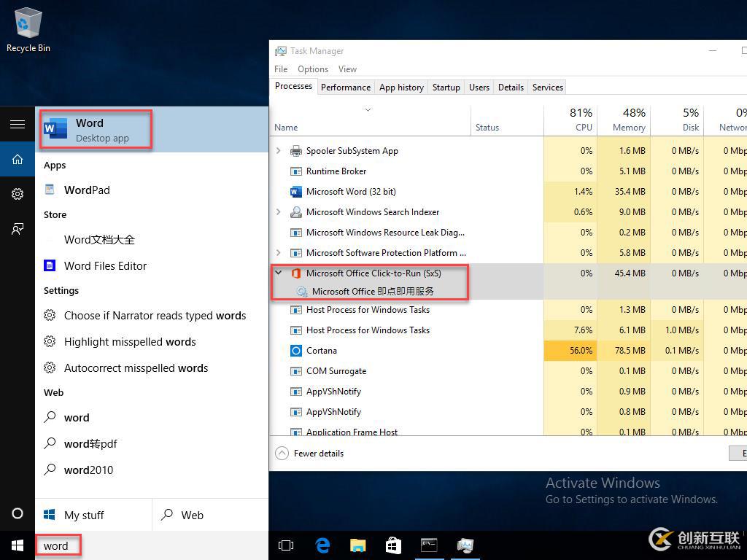
Task: Open the Word desktop app result
Action: tap(152, 130)
